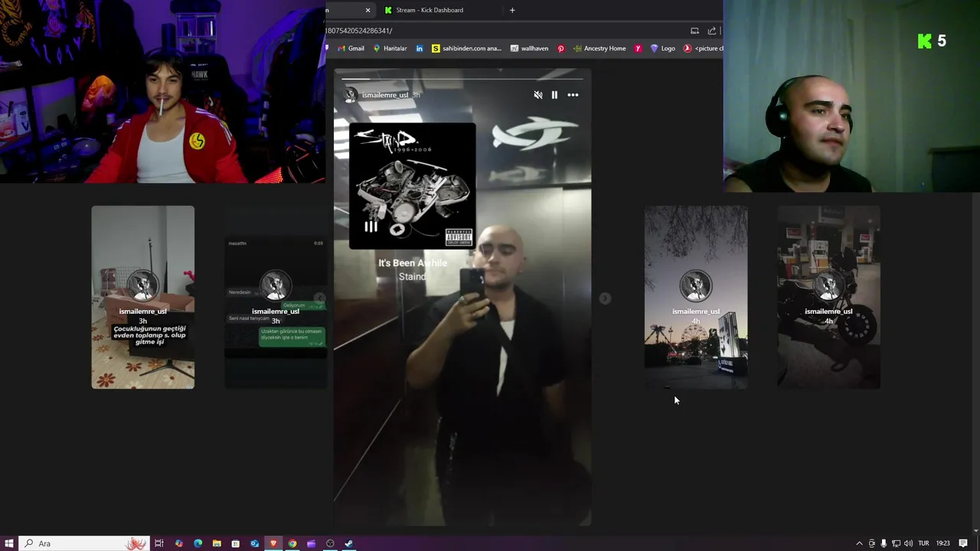Switch to Brave browser on taskbar
The width and height of the screenshot is (980, 551).
(273, 543)
